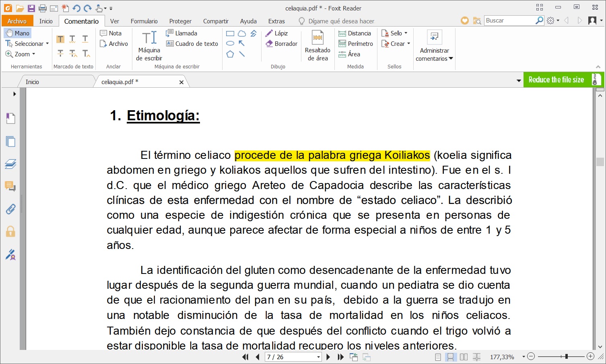Select the Strikeout text markup tool
This screenshot has height=364, width=606.
[60, 53]
